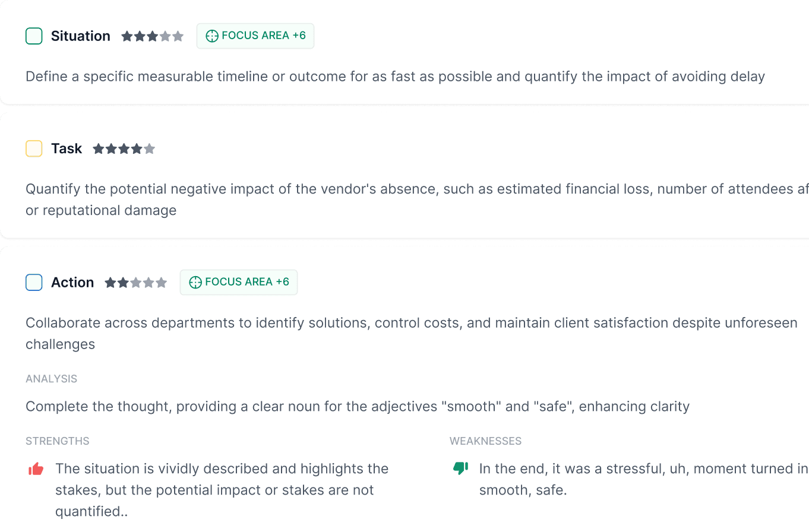Image resolution: width=809 pixels, height=532 pixels.
Task: Open the FOCUS AREA +6 badge on Situation
Action: pos(255,36)
